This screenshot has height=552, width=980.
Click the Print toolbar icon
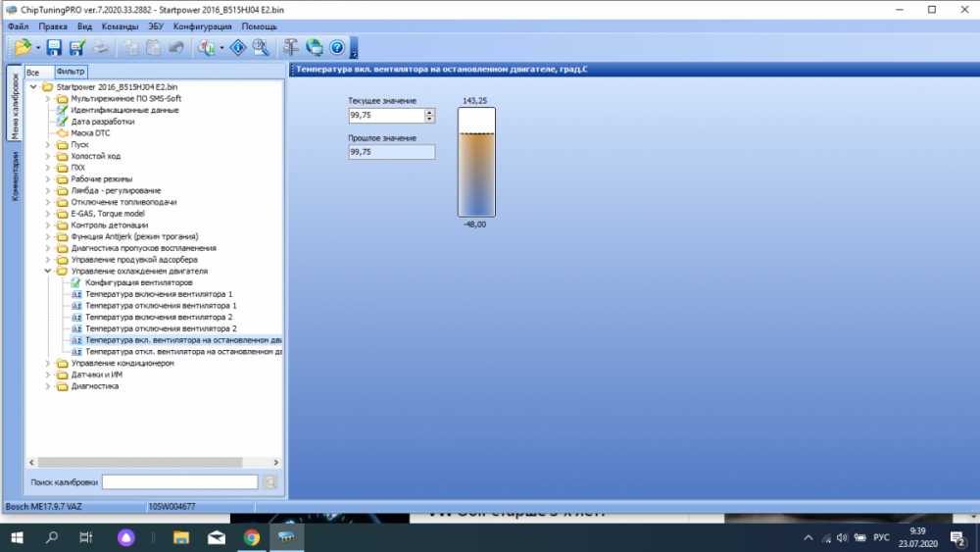click(x=100, y=47)
